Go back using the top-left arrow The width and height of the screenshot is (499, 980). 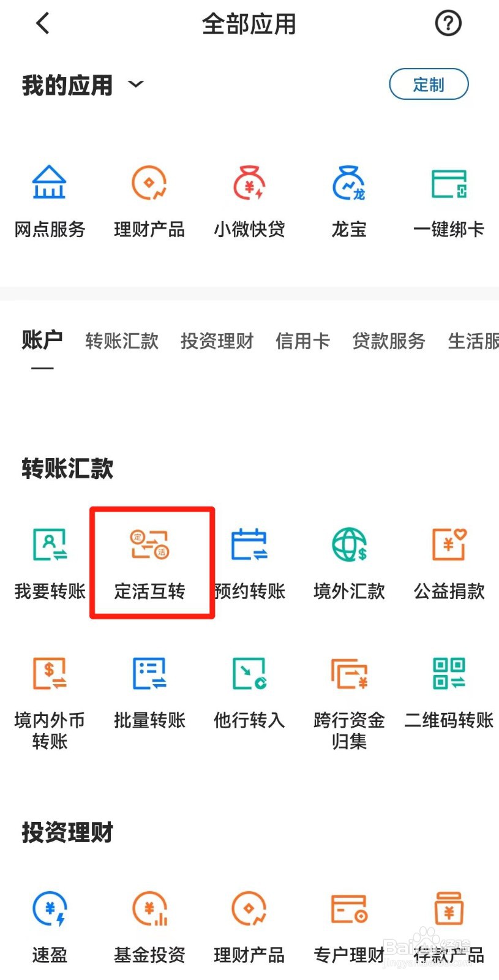click(43, 24)
